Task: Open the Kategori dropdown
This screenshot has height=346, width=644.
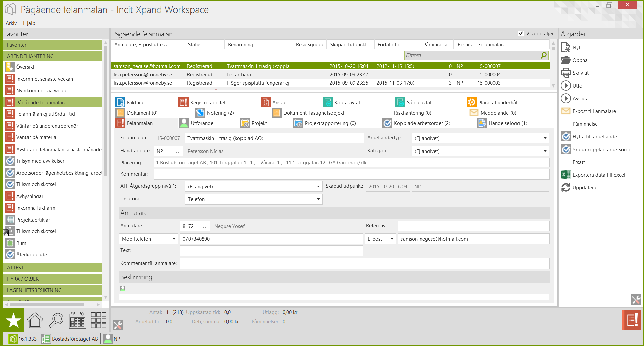Action: point(480,151)
